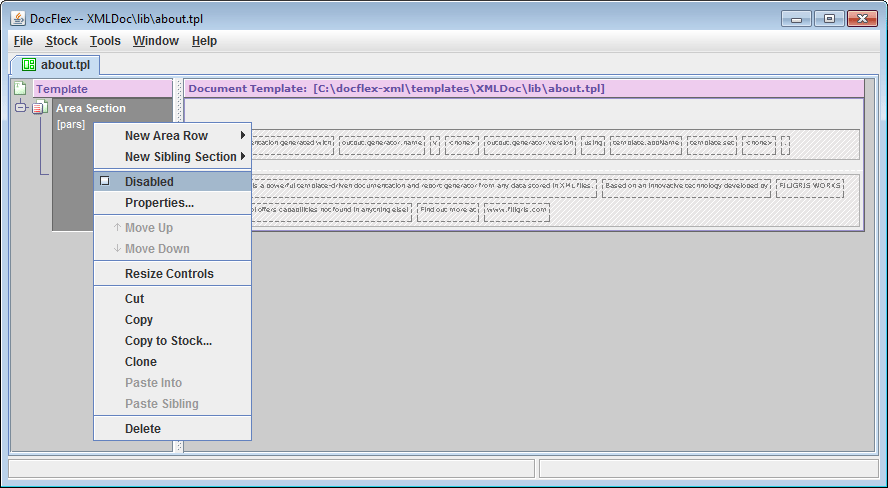Select the FILIGRIS WORKS text control

point(809,186)
